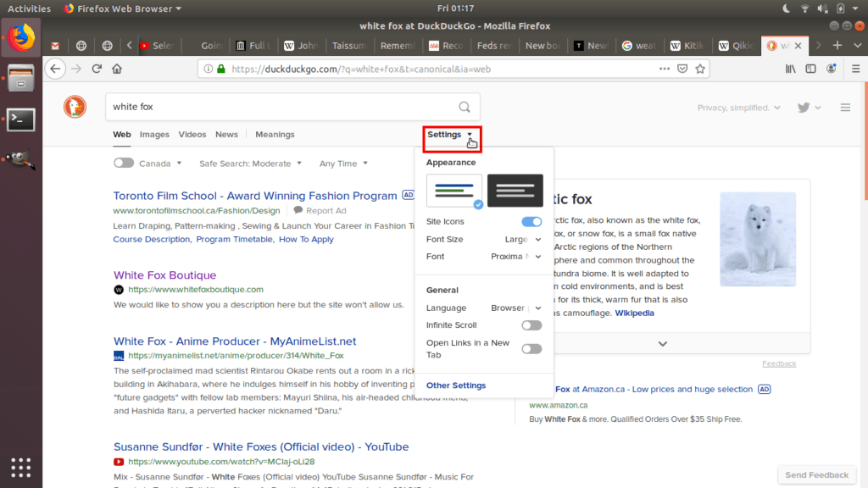Open the Safe Search: Moderate dropdown
The height and width of the screenshot is (488, 868).
coord(250,164)
